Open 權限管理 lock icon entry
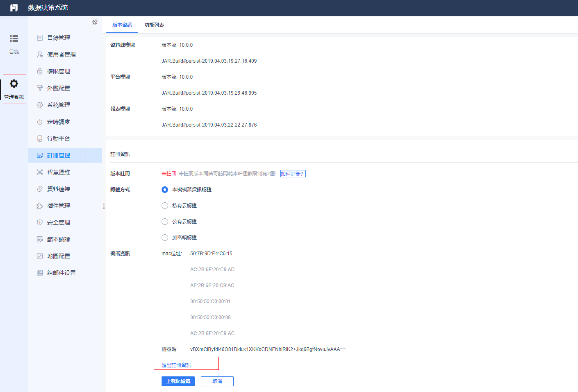The width and height of the screenshot is (578, 392). (40, 71)
